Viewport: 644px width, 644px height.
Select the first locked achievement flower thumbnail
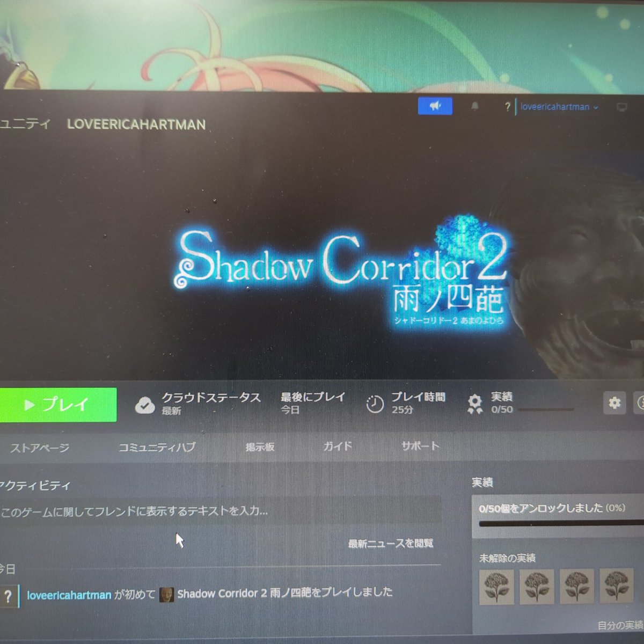coord(496,587)
